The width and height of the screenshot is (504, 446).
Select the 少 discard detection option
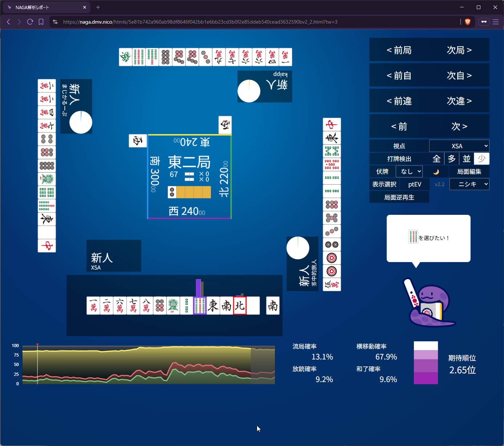click(x=482, y=159)
